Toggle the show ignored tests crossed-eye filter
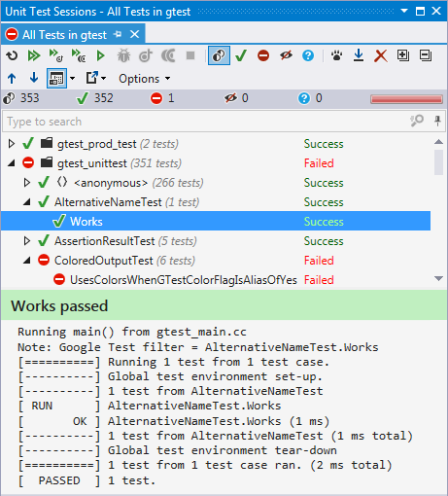Image resolution: width=448 pixels, height=496 pixels. click(x=286, y=55)
